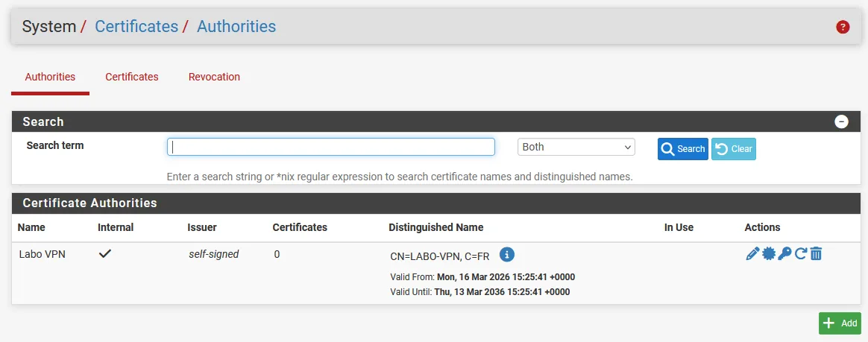Export the Labo VPN CA certificate
The image size is (868, 342).
[x=768, y=254]
